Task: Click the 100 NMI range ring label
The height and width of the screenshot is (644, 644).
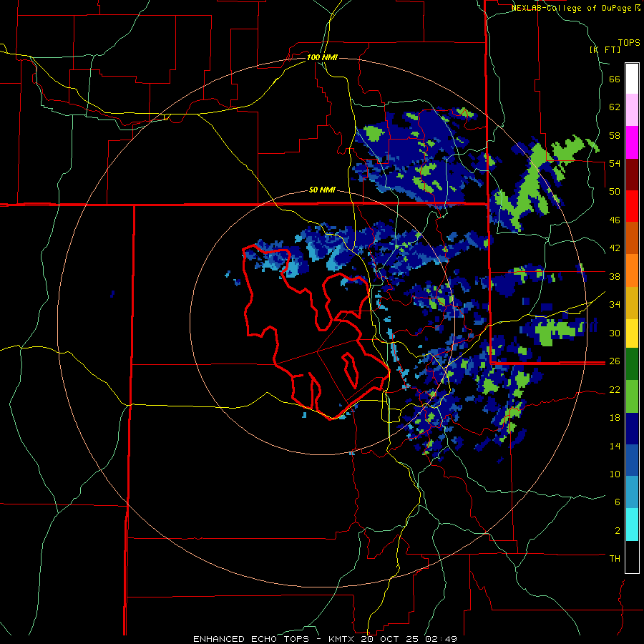Action: pos(321,57)
